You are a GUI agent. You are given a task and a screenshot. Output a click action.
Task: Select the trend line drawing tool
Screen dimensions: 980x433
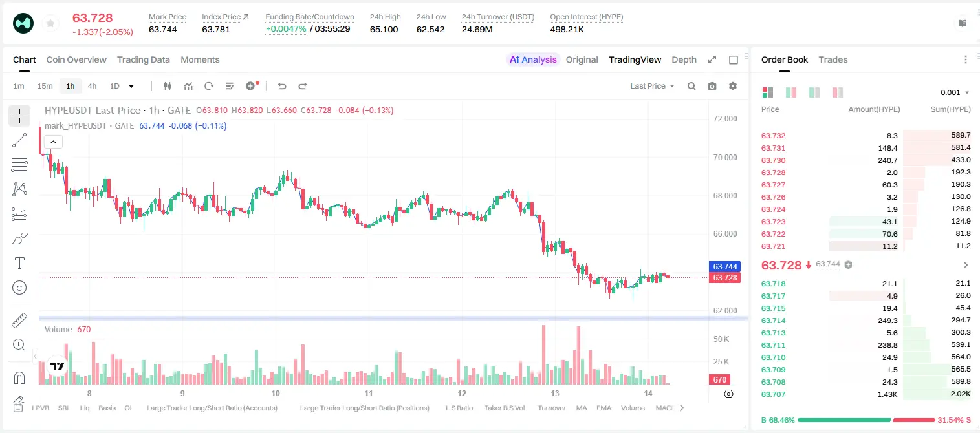[x=19, y=140]
